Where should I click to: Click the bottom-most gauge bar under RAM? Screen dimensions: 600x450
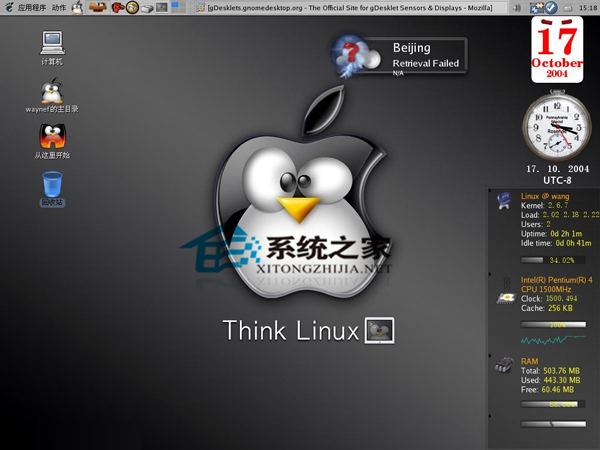553,424
